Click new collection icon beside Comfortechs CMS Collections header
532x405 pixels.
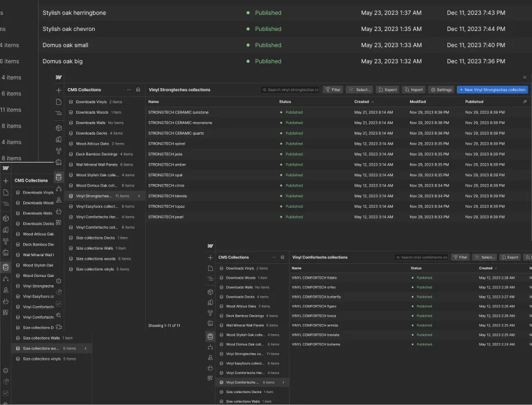click(x=283, y=257)
